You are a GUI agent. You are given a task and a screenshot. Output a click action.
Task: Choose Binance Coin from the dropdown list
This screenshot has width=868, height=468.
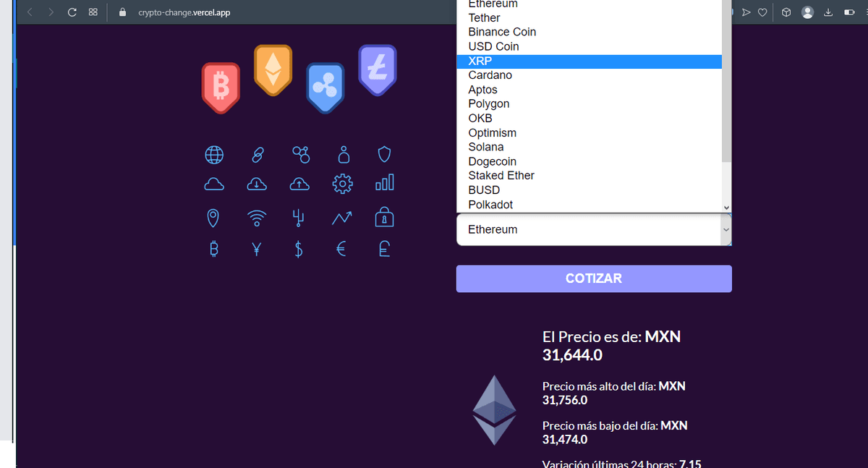click(589, 33)
